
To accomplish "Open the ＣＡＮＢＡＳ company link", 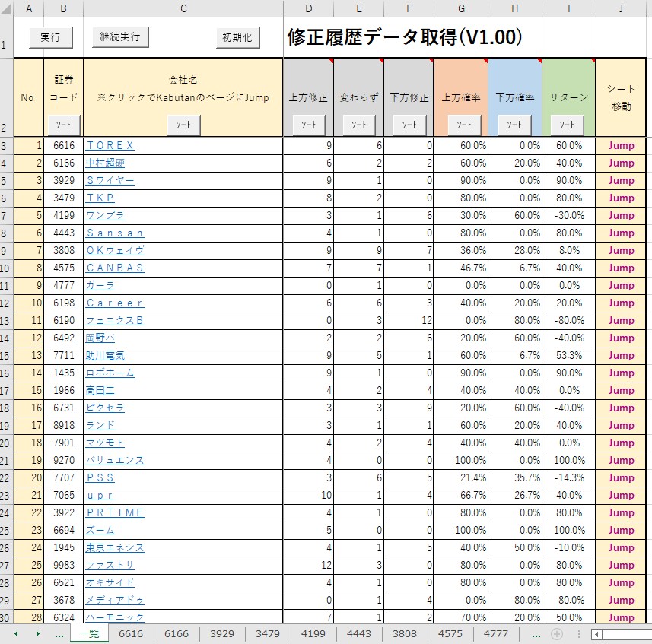I will click(115, 268).
